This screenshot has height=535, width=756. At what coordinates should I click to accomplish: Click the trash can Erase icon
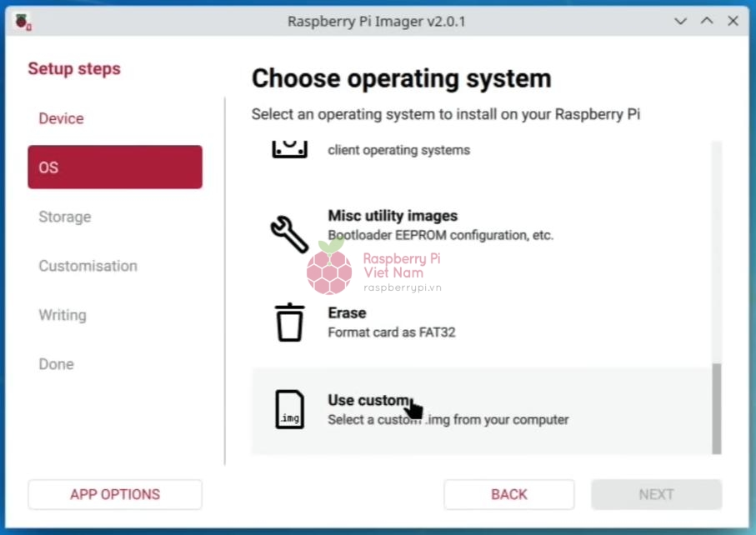tap(289, 322)
